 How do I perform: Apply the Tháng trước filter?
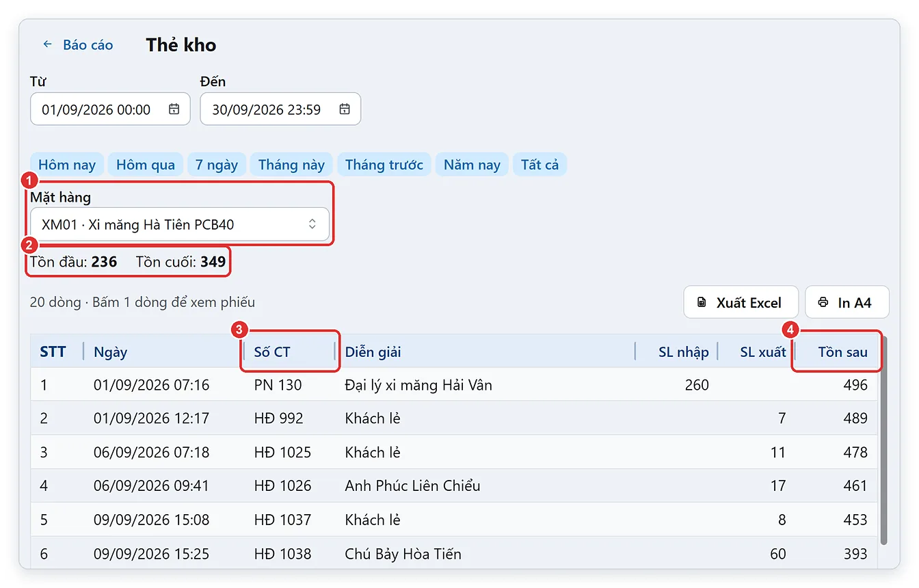click(384, 165)
